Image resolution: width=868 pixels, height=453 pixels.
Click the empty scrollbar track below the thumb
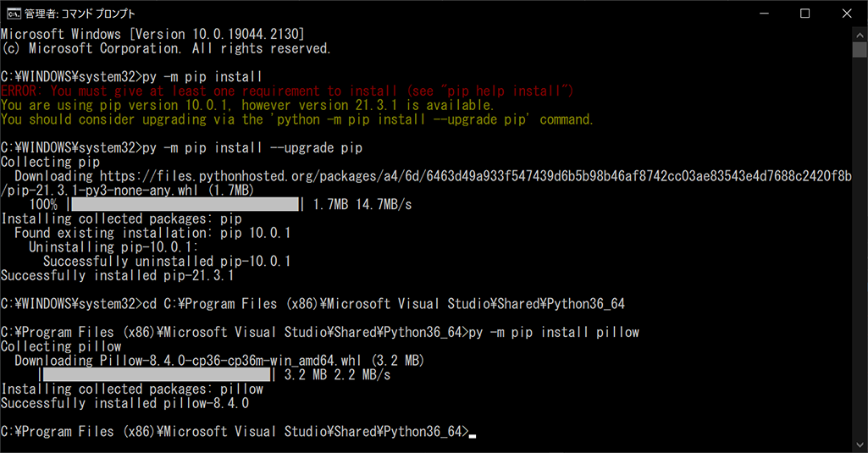[860, 249]
